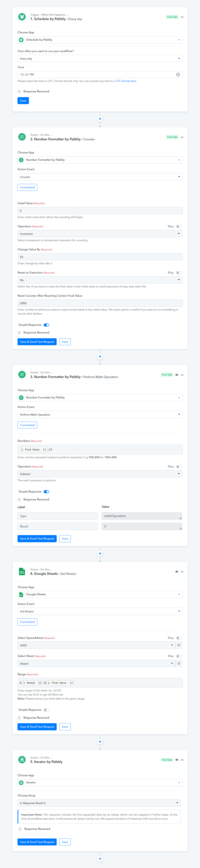The width and height of the screenshot is (200, 868).
Task: Click Free Task badge on step 2
Action: coord(172,137)
